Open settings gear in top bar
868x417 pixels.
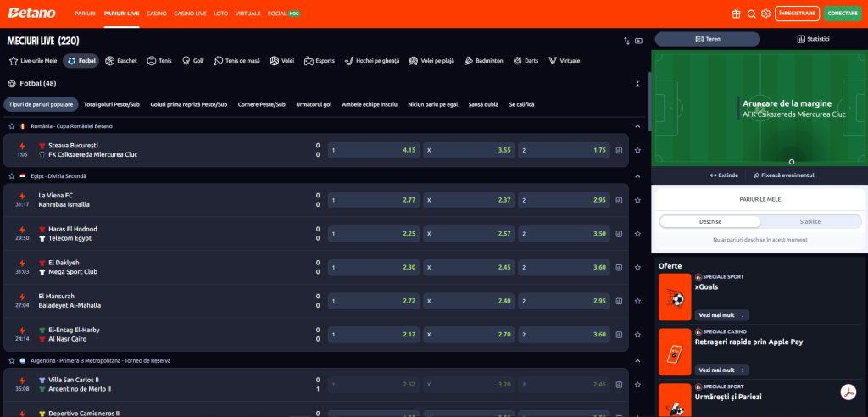(x=765, y=14)
